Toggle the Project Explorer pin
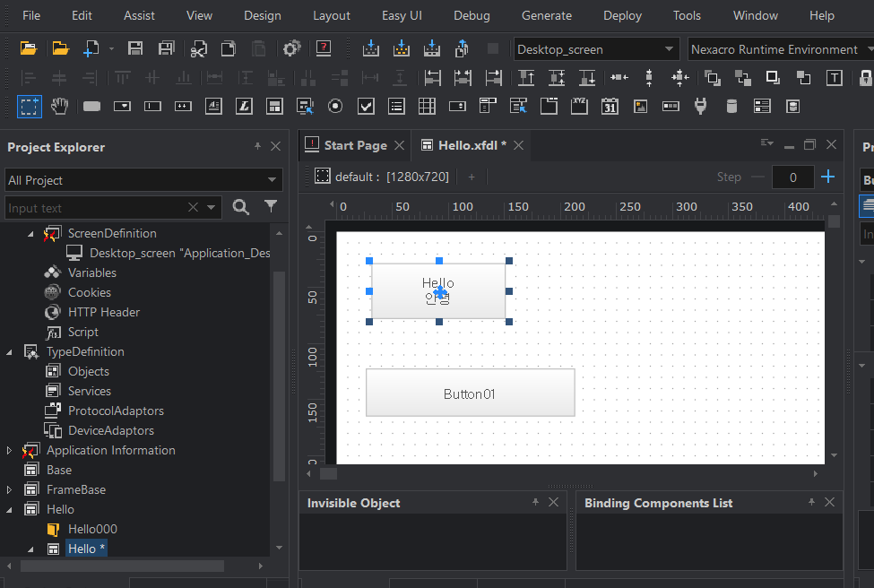This screenshot has width=874, height=588. point(257,146)
